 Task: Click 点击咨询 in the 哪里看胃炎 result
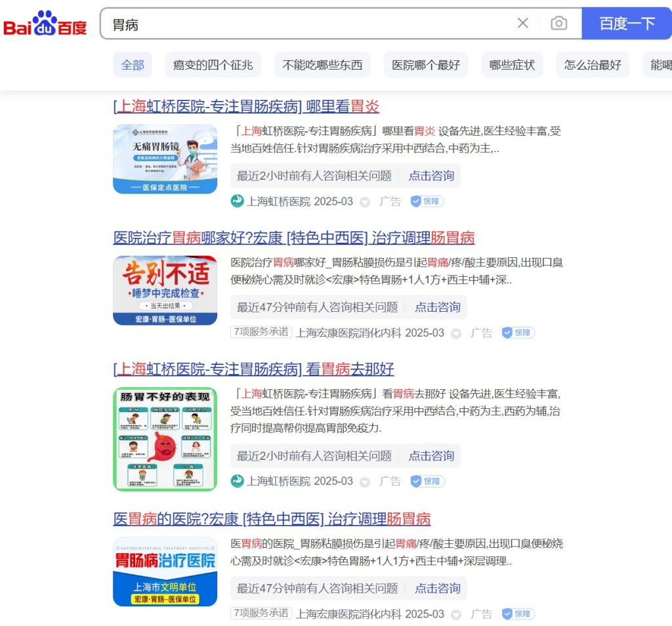pos(431,176)
